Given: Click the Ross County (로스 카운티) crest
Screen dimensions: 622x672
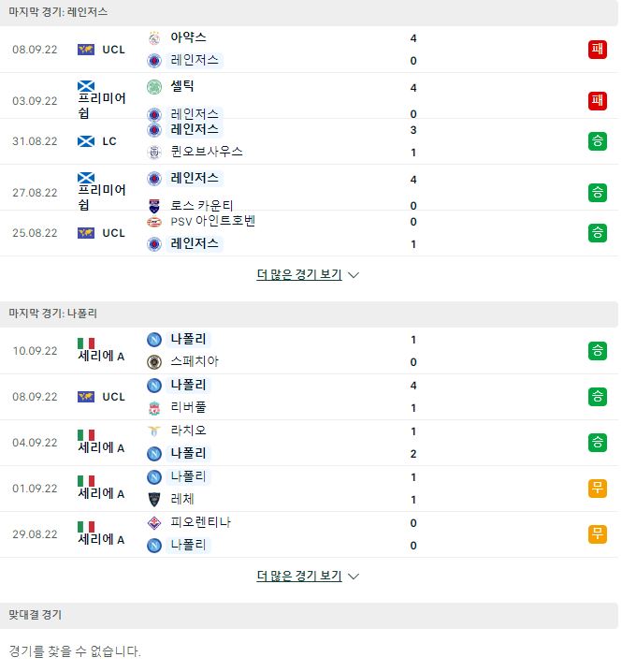Looking at the screenshot, I should [154, 206].
